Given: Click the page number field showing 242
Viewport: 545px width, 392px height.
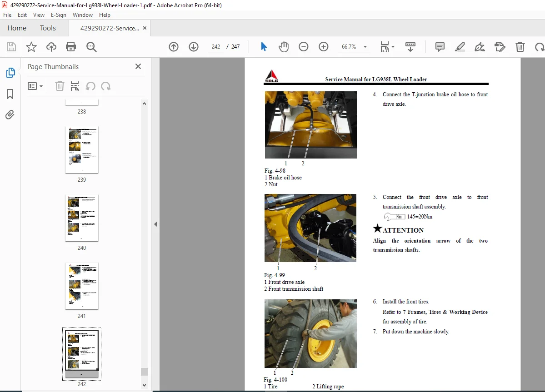Looking at the screenshot, I should point(216,46).
